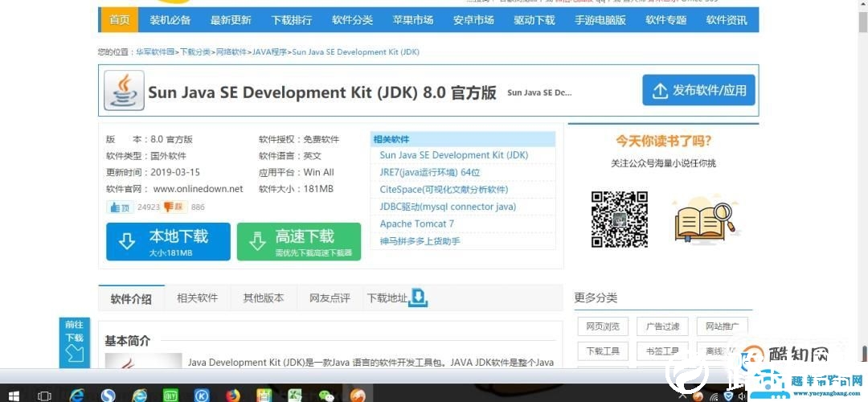This screenshot has height=402, width=868.
Task: Click the 前往下载 floating side button
Action: pos(74,343)
